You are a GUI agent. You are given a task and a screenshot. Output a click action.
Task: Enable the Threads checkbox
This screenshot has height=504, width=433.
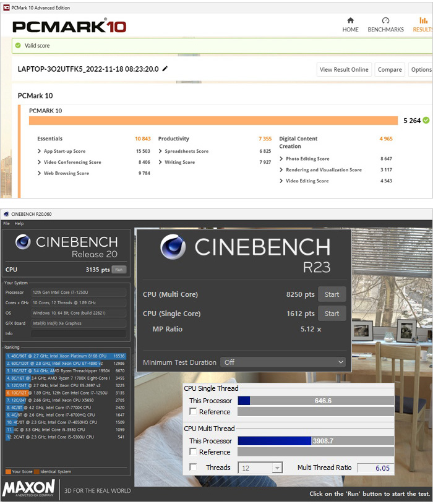coord(193,467)
